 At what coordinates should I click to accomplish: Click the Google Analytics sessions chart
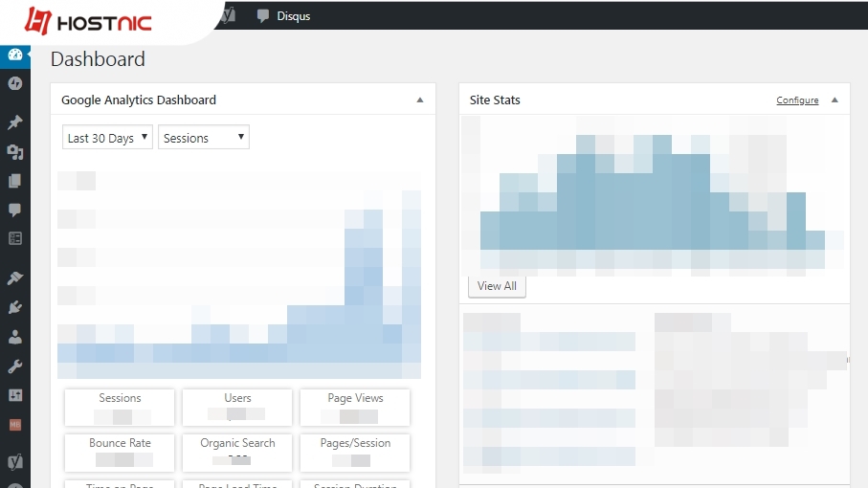coord(239,275)
